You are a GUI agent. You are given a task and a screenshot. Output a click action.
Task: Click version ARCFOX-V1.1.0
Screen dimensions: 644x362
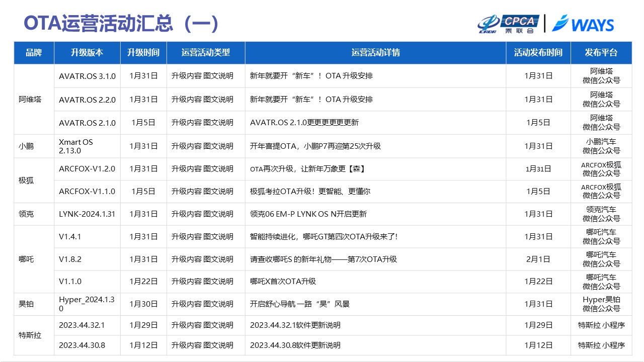(x=87, y=192)
